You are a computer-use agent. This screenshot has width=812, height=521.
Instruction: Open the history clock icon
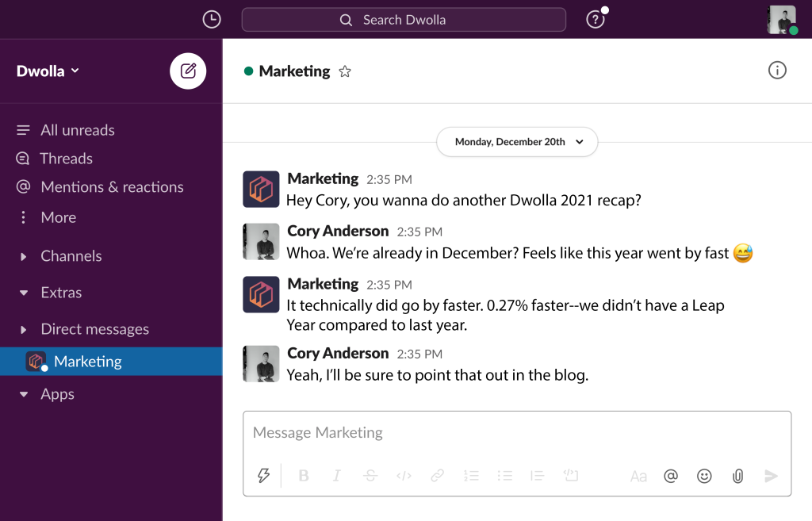211,20
